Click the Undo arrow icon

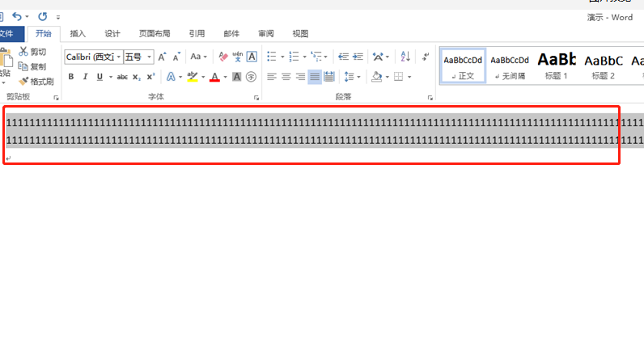pyautogui.click(x=16, y=16)
